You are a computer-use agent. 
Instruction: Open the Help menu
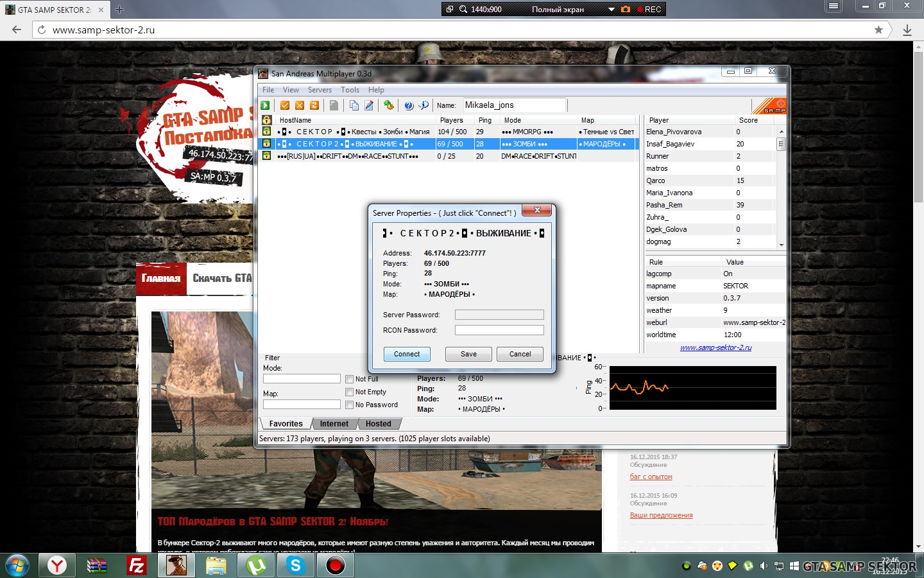[x=376, y=90]
